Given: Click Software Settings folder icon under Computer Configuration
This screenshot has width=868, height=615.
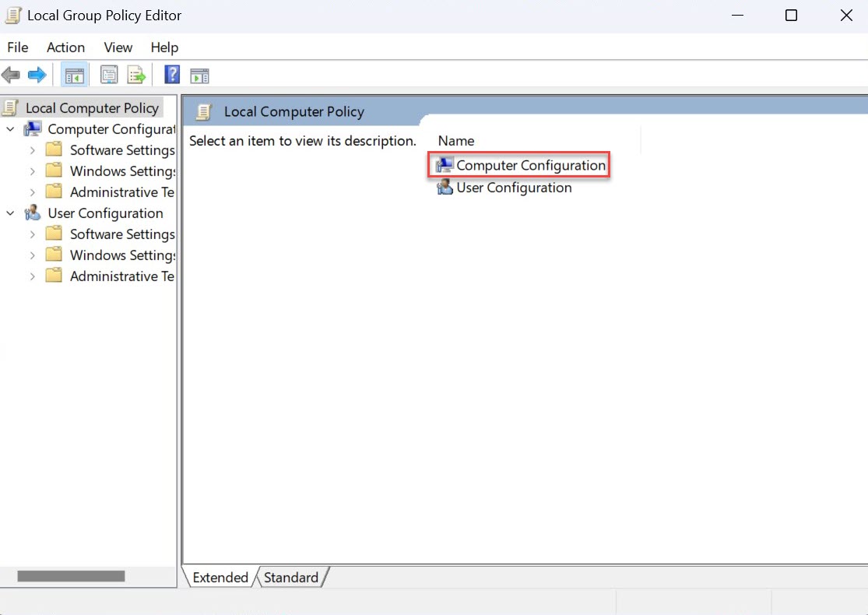Looking at the screenshot, I should (54, 149).
